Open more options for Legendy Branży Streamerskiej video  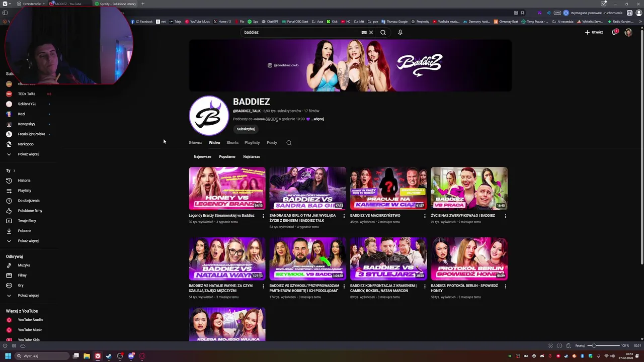[263, 216]
